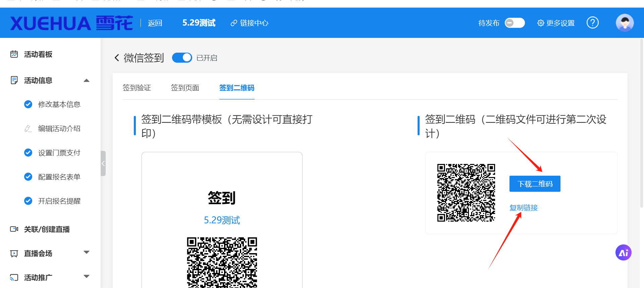The height and width of the screenshot is (288, 644).
Task: Click the 修改基本信息 checked item
Action: [59, 104]
